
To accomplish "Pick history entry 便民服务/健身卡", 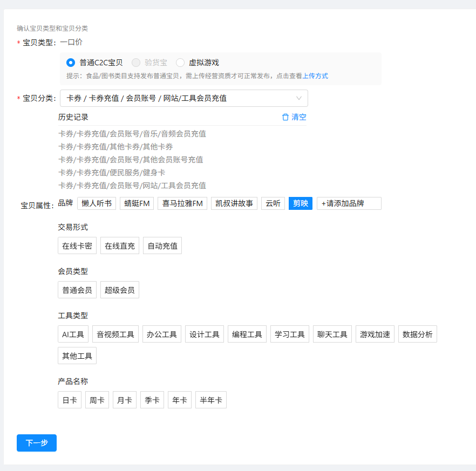I will (111, 173).
